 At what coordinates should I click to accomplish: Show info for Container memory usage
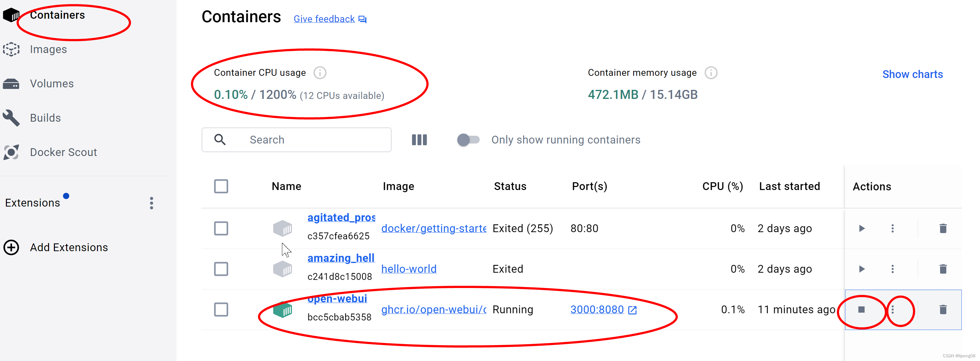[x=711, y=73]
